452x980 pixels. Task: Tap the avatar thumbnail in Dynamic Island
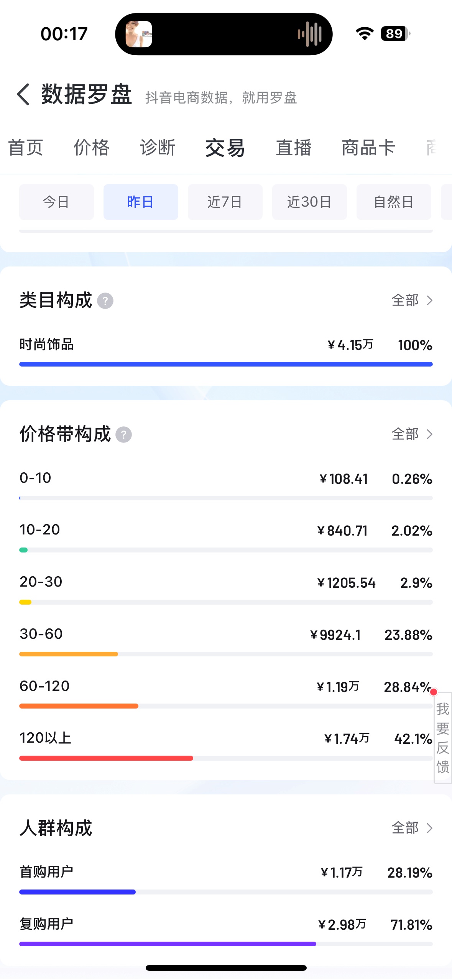pos(139,34)
